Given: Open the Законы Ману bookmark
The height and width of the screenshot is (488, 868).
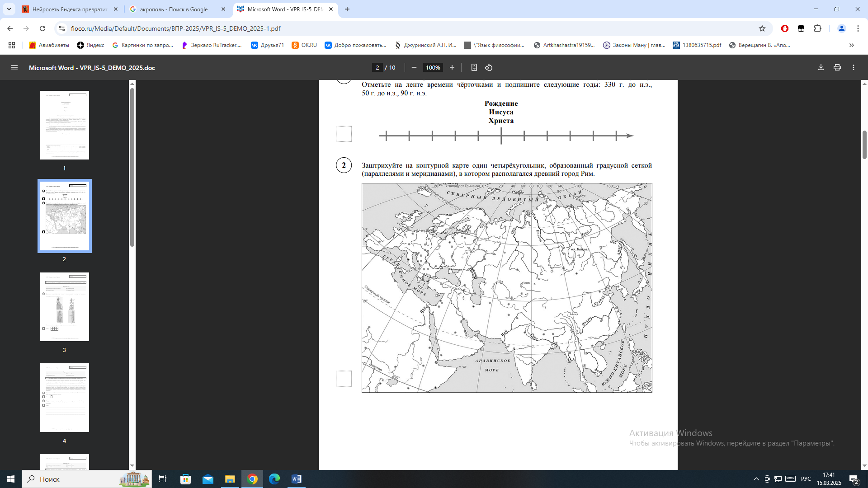Looking at the screenshot, I should (x=634, y=45).
